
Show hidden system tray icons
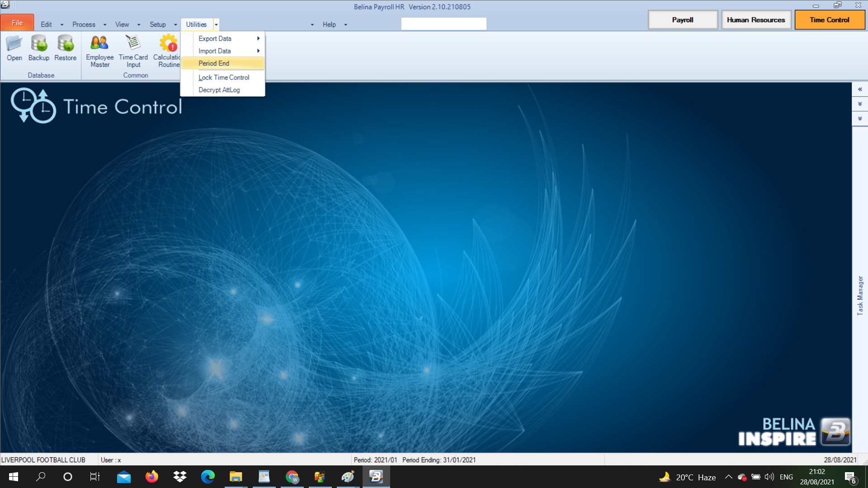tap(728, 477)
